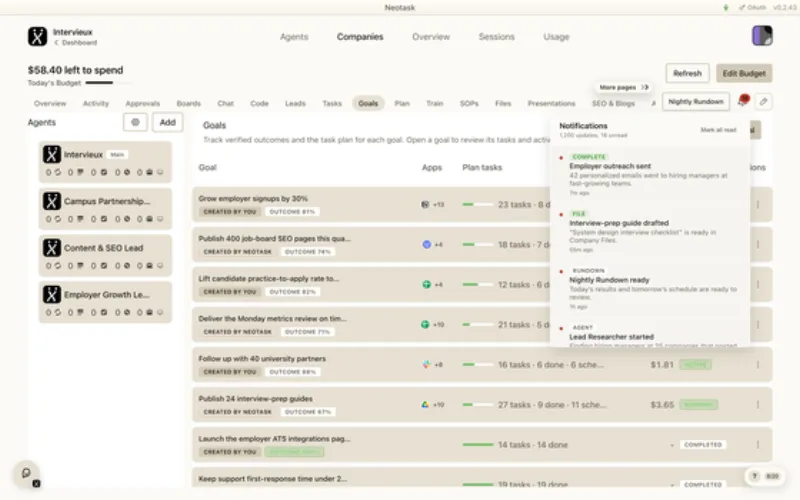
Task: Open the Chat tab
Action: click(226, 104)
